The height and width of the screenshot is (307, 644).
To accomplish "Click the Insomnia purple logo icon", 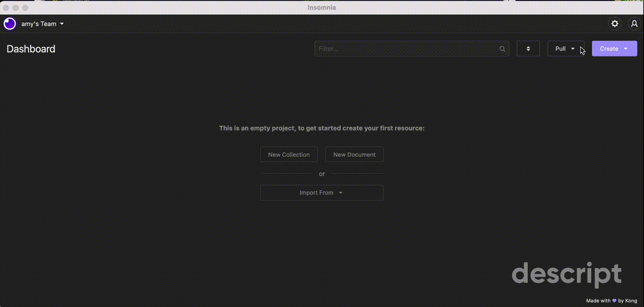I will tap(9, 23).
